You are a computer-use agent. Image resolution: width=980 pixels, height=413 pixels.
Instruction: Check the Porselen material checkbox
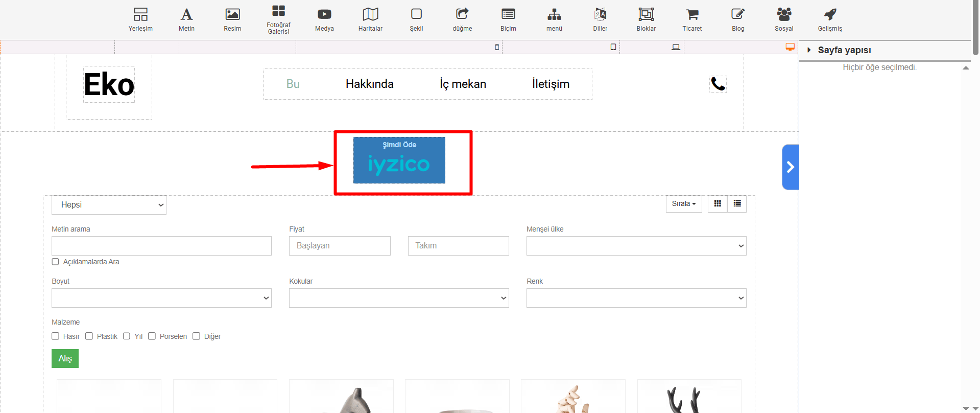[152, 336]
